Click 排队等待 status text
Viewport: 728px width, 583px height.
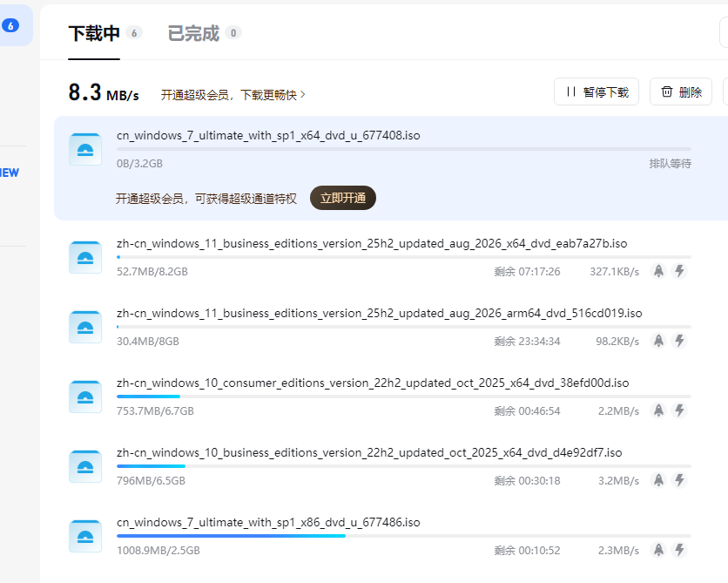click(670, 164)
